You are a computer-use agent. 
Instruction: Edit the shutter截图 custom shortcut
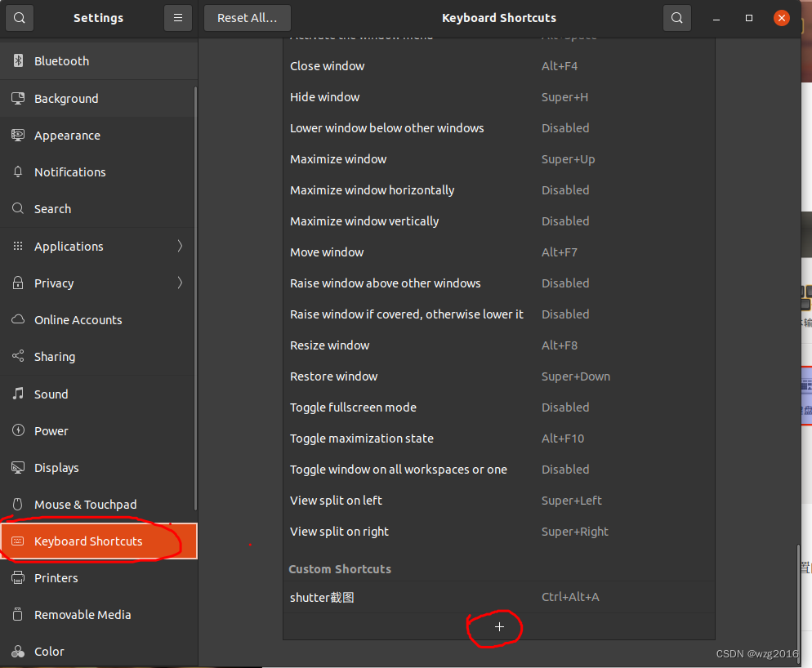tap(498, 597)
